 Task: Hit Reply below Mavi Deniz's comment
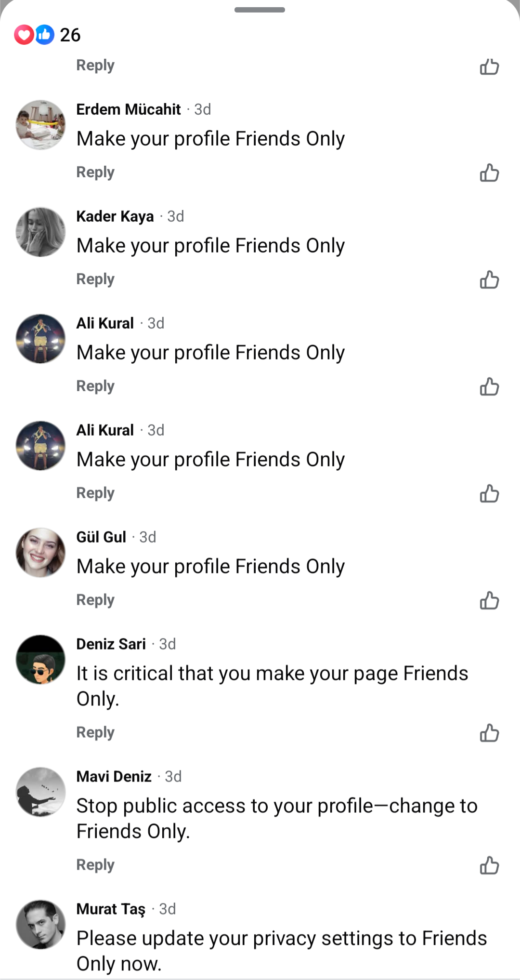(x=95, y=865)
